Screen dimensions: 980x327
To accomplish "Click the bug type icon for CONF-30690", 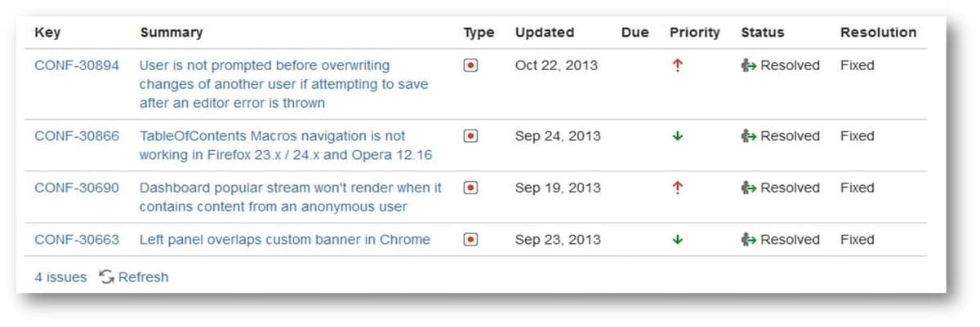I will 470,188.
